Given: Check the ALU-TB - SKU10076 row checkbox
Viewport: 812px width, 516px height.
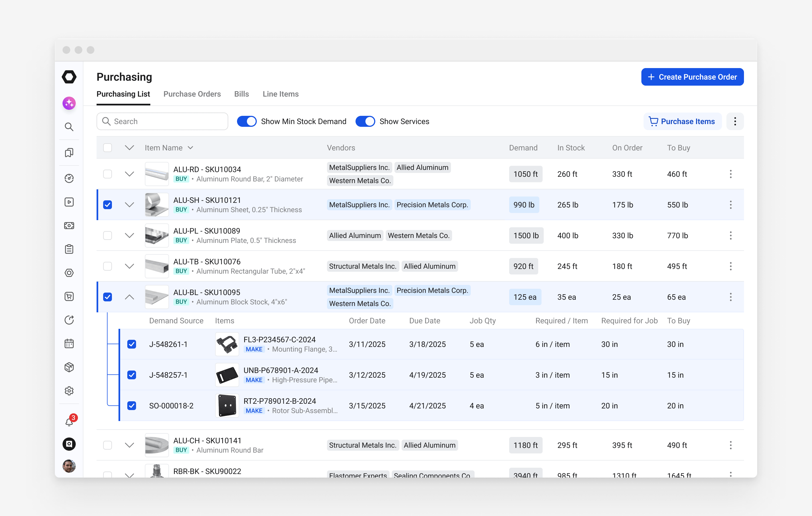Looking at the screenshot, I should click(x=108, y=266).
